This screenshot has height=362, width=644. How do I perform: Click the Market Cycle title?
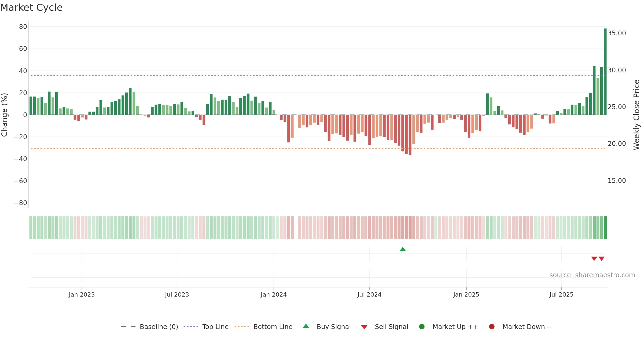pyautogui.click(x=31, y=8)
